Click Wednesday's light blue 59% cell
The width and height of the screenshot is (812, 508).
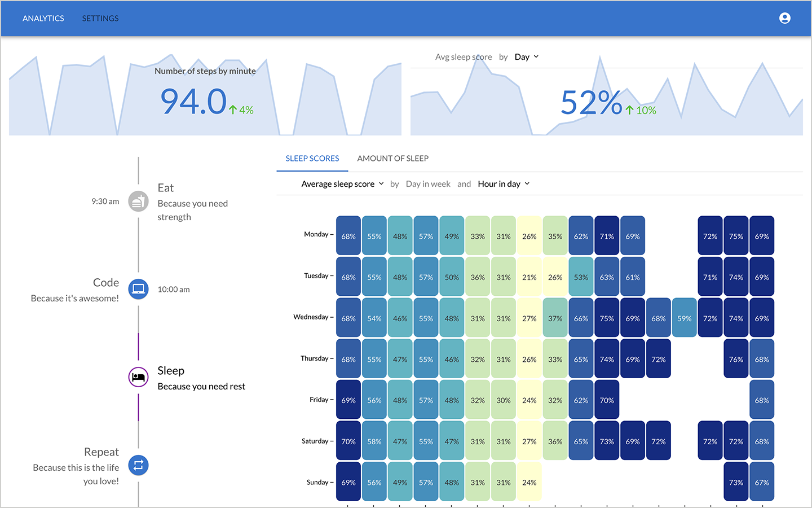pos(684,318)
